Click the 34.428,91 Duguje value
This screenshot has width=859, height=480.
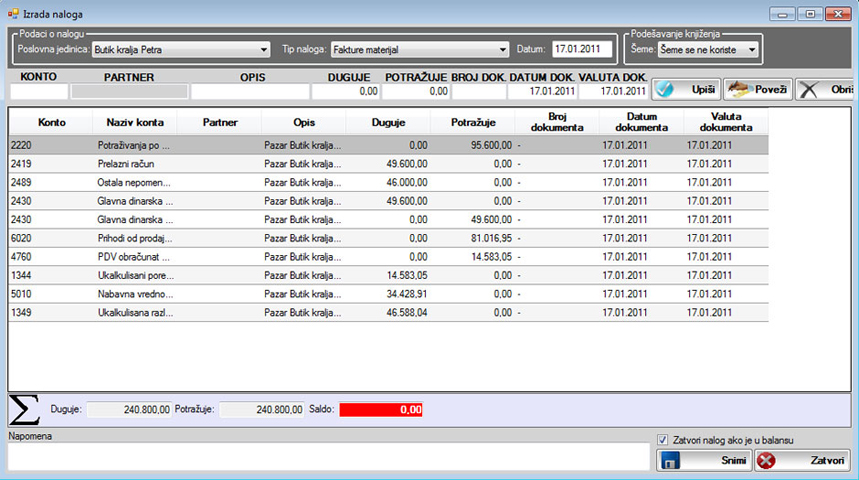click(407, 294)
